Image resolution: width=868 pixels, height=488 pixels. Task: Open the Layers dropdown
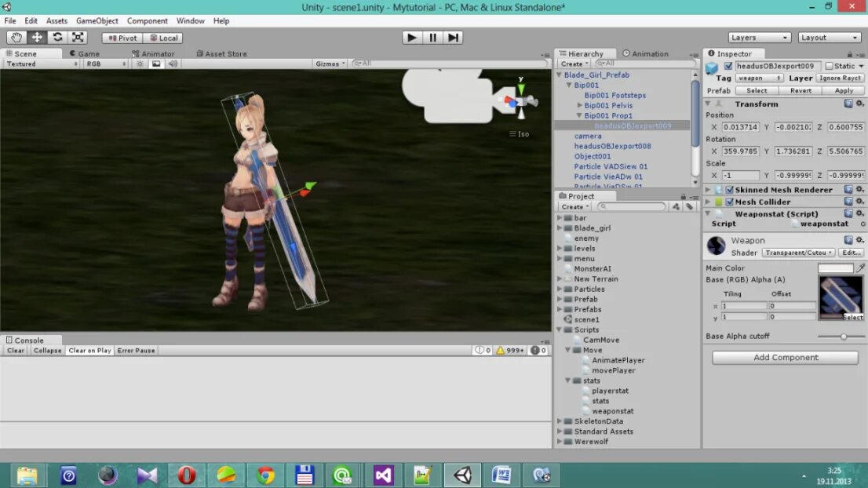(x=758, y=38)
